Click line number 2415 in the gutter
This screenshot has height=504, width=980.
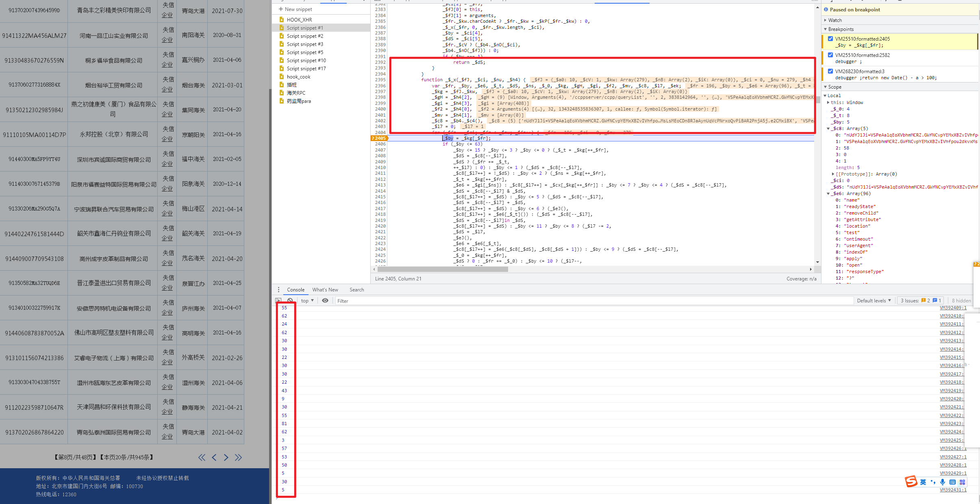tap(380, 197)
